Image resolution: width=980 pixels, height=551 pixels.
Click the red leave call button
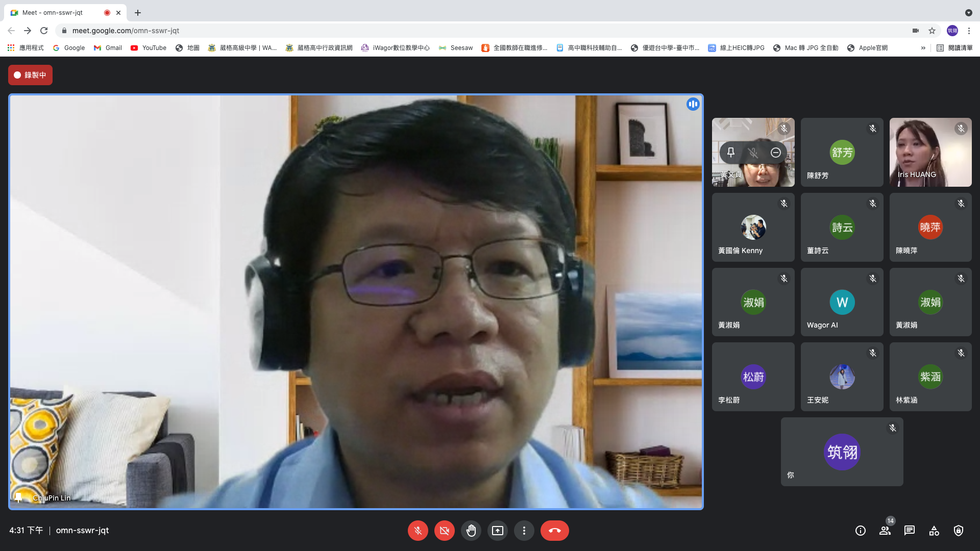tap(554, 531)
